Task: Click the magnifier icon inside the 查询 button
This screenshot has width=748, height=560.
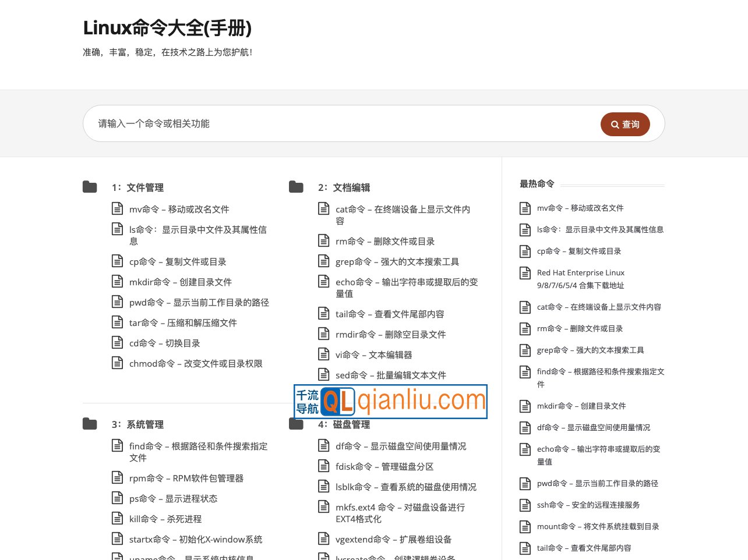Action: pos(615,124)
